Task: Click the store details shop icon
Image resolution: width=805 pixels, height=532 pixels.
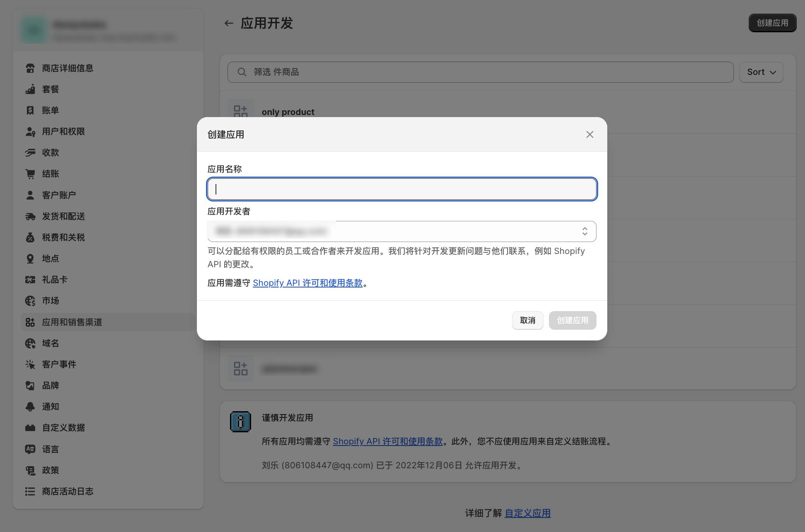Action: [30, 68]
